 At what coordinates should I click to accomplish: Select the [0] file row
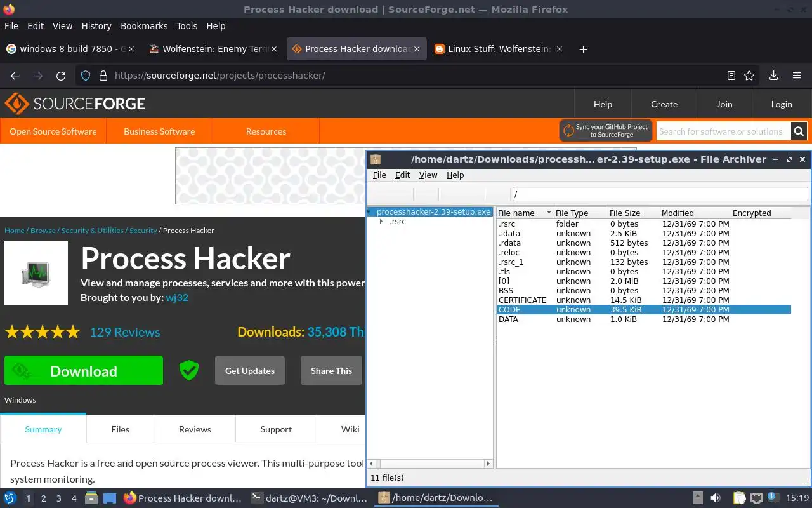643,281
